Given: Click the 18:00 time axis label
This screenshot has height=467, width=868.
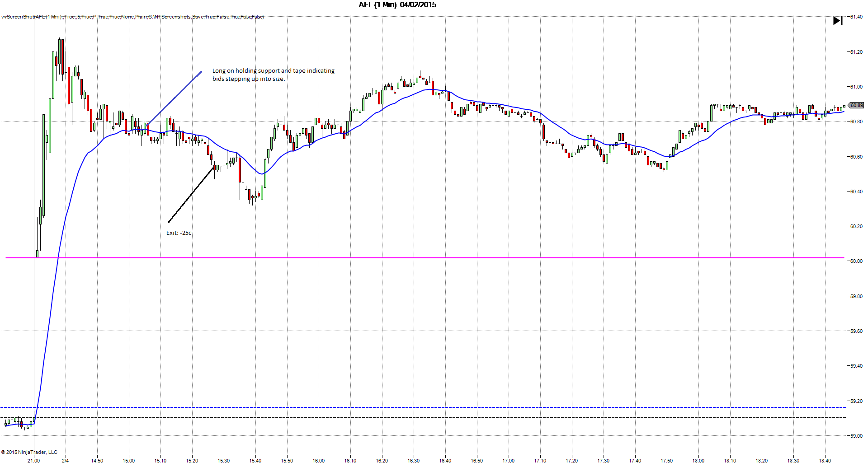Looking at the screenshot, I should [698, 461].
